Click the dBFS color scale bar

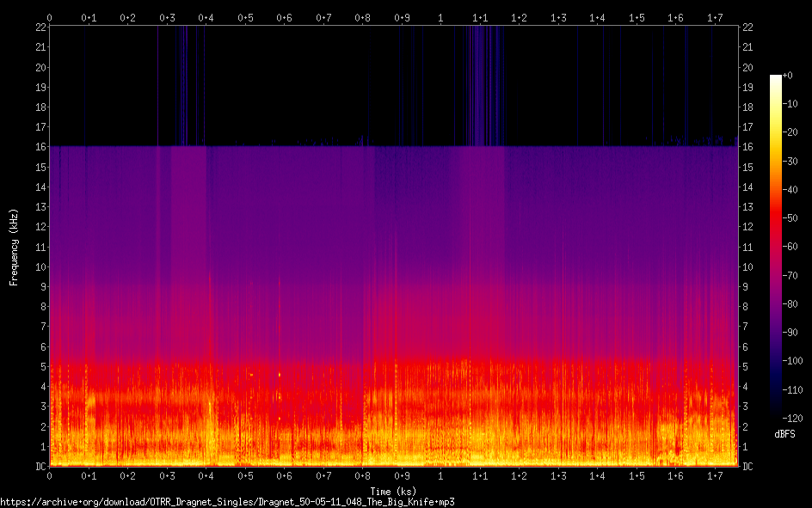click(x=776, y=248)
